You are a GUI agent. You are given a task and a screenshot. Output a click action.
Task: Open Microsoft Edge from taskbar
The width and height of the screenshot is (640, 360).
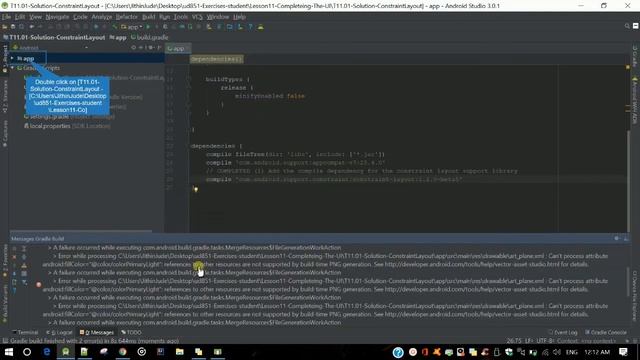click(47, 352)
